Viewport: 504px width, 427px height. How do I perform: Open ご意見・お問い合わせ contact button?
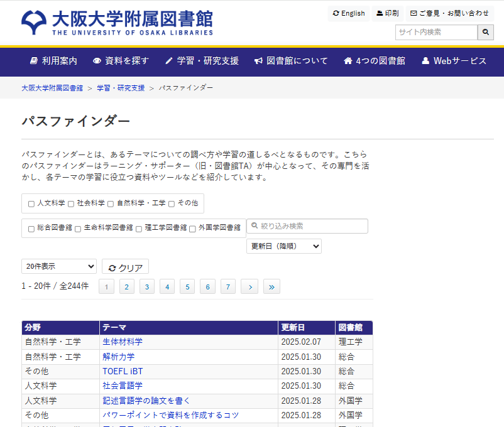[x=450, y=13]
